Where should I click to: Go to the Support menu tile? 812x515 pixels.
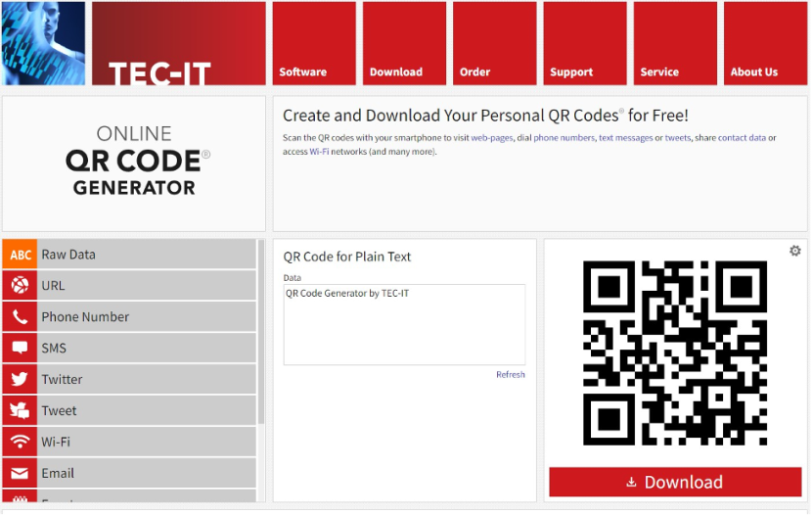coord(584,44)
